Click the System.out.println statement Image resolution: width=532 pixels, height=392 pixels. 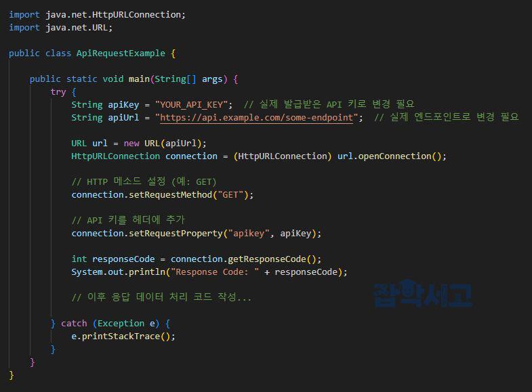(x=209, y=272)
